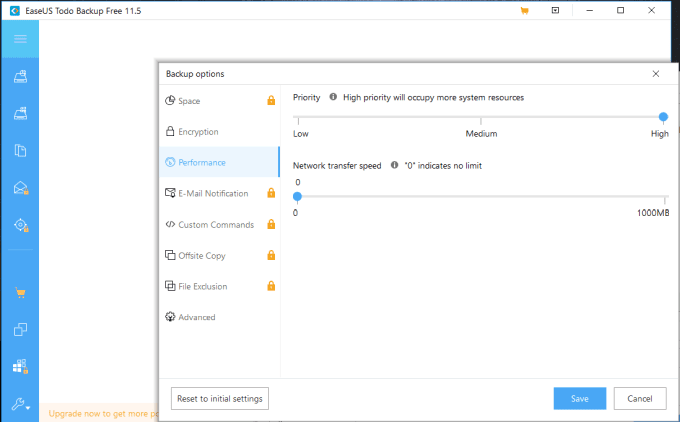The width and height of the screenshot is (680, 422).
Task: Click the Disk/Partition Backup sidebar icon
Action: (x=20, y=76)
